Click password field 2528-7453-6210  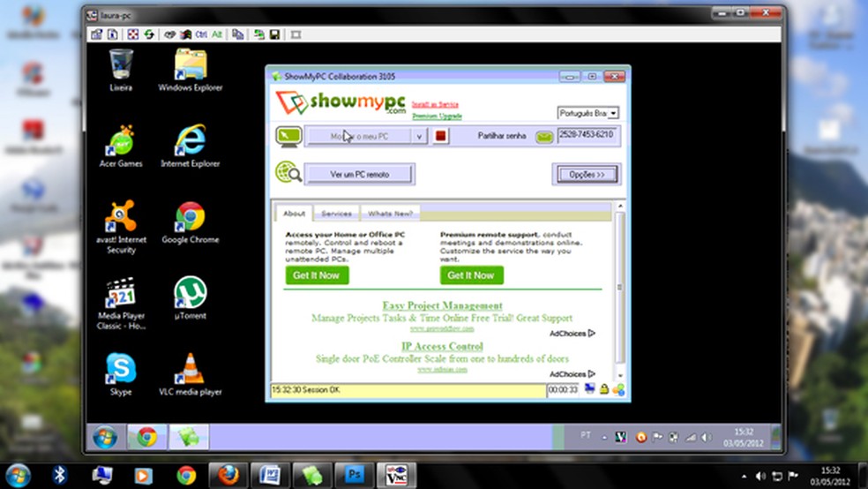tap(587, 135)
